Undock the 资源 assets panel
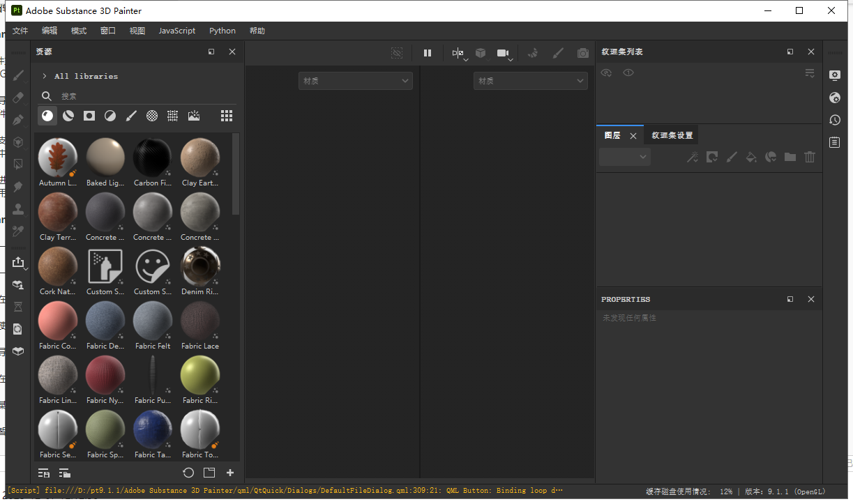The image size is (853, 504). [211, 52]
